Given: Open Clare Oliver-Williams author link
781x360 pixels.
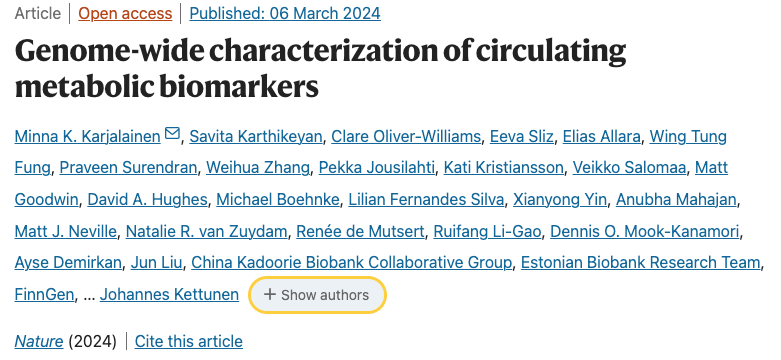Looking at the screenshot, I should [406, 136].
